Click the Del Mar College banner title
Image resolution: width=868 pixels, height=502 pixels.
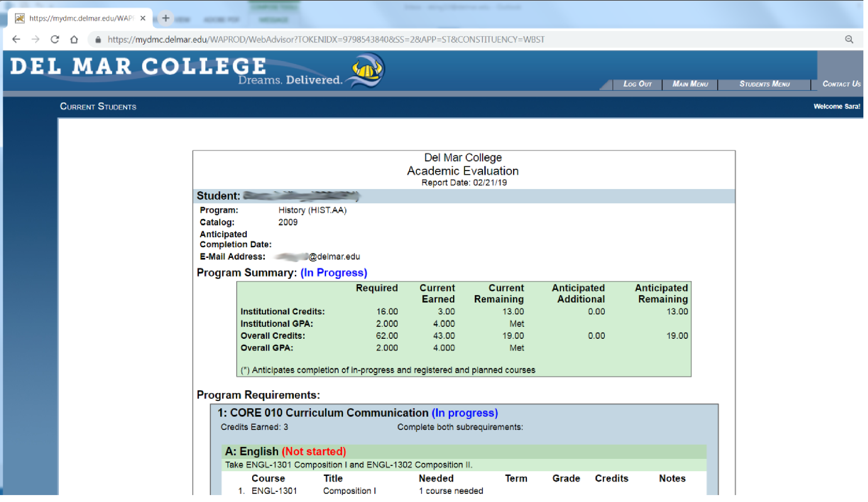coord(138,66)
